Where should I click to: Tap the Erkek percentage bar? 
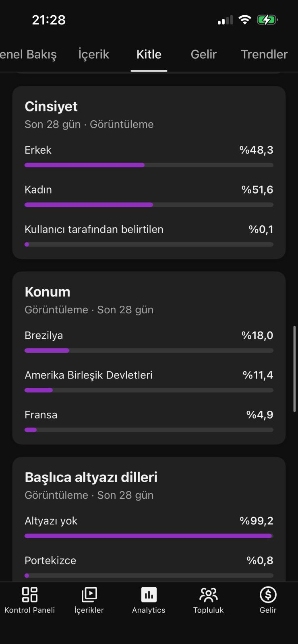pos(149,165)
